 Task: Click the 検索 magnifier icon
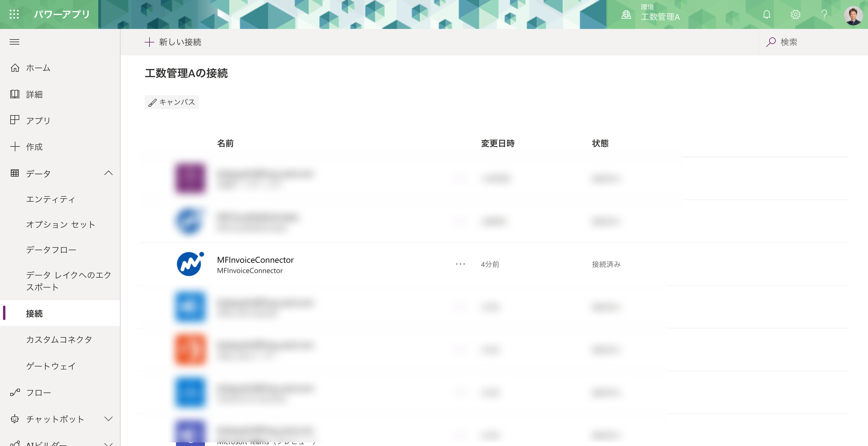tap(771, 42)
